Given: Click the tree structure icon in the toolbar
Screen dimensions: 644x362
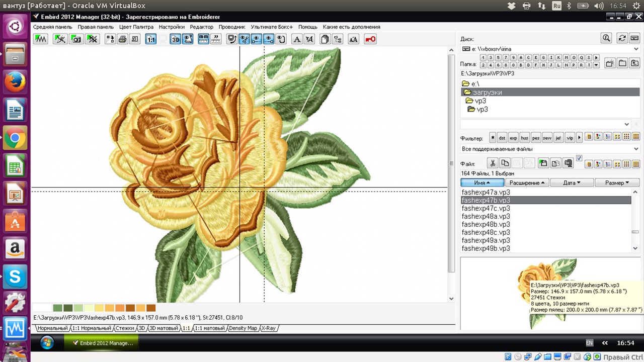Looking at the screenshot, I should [x=338, y=39].
